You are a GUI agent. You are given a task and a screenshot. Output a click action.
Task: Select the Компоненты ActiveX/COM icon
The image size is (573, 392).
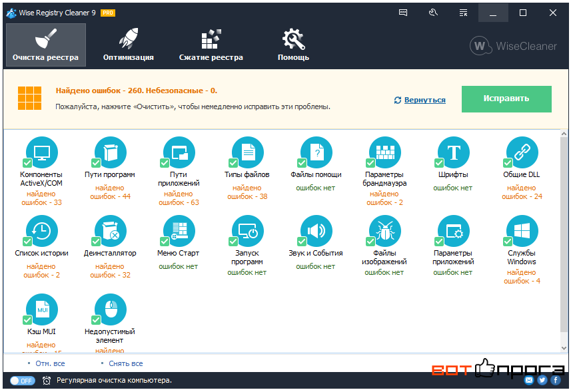[x=42, y=152]
